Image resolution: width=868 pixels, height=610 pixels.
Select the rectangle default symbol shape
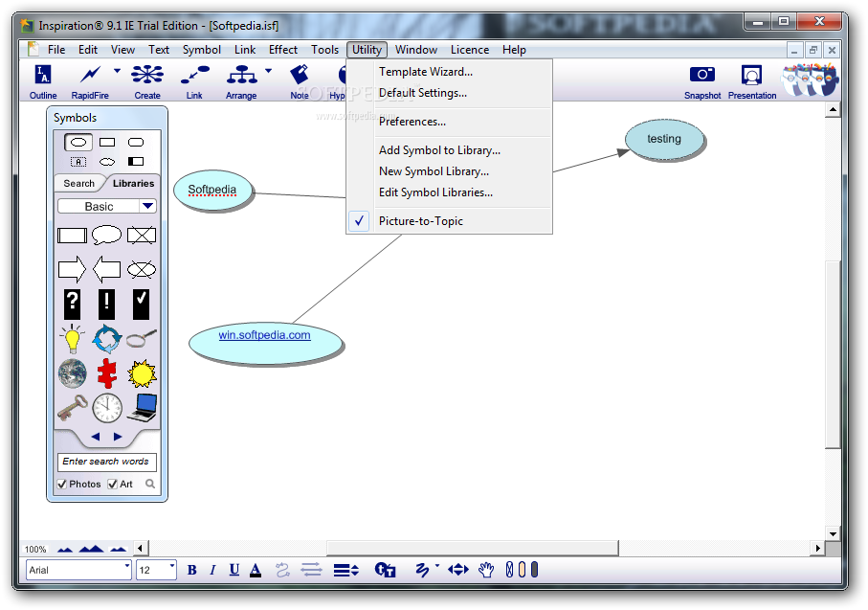coord(107,143)
